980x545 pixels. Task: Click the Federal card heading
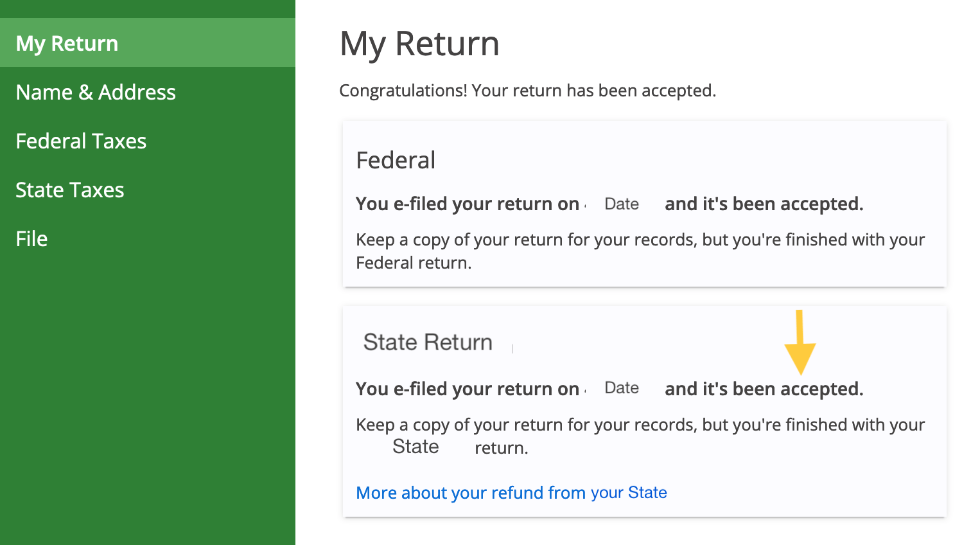[x=396, y=160]
